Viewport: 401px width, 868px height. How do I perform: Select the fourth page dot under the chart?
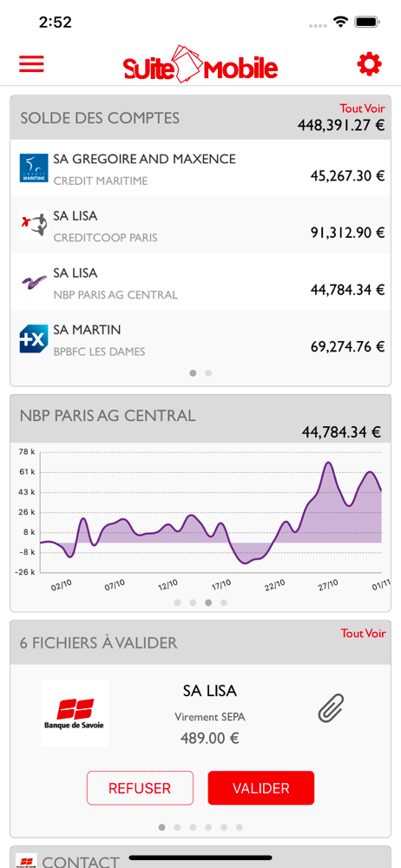224,603
